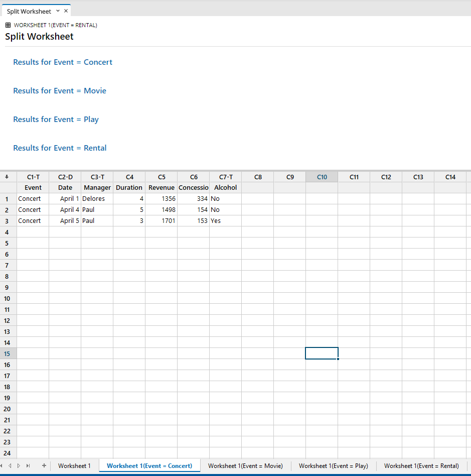Switch to the Worksheet 1(Event = Play) tab
Image resolution: width=471 pixels, height=476 pixels.
[333, 466]
